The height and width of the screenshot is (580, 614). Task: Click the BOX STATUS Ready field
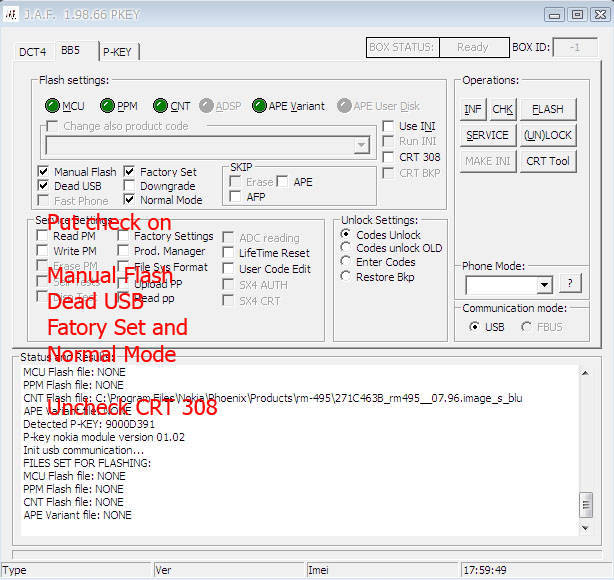point(474,47)
